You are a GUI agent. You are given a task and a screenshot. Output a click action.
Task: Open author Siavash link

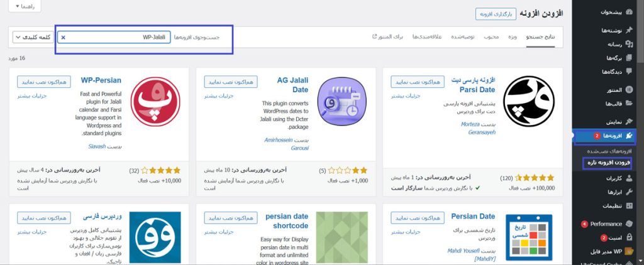pos(97,146)
